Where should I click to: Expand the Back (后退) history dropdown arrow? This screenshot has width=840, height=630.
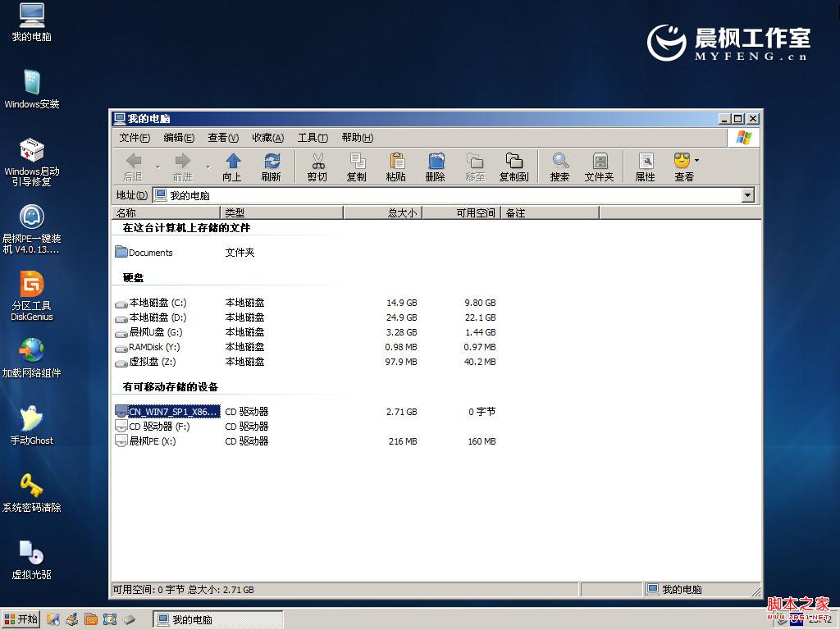[157, 167]
